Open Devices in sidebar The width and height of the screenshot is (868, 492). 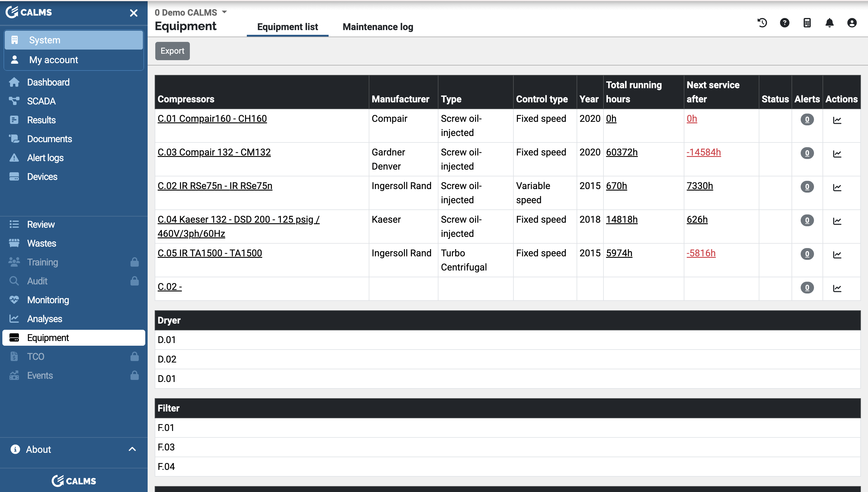pyautogui.click(x=74, y=177)
